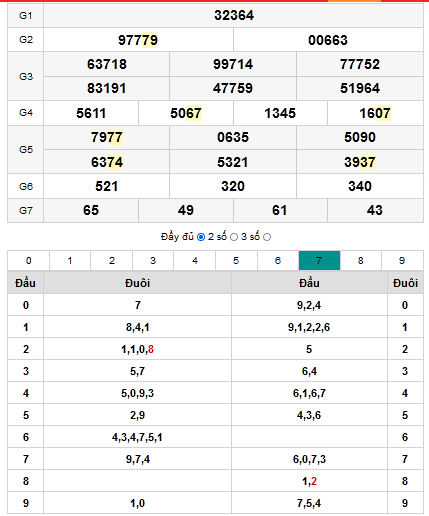Choose digit tab 8

coord(361,260)
